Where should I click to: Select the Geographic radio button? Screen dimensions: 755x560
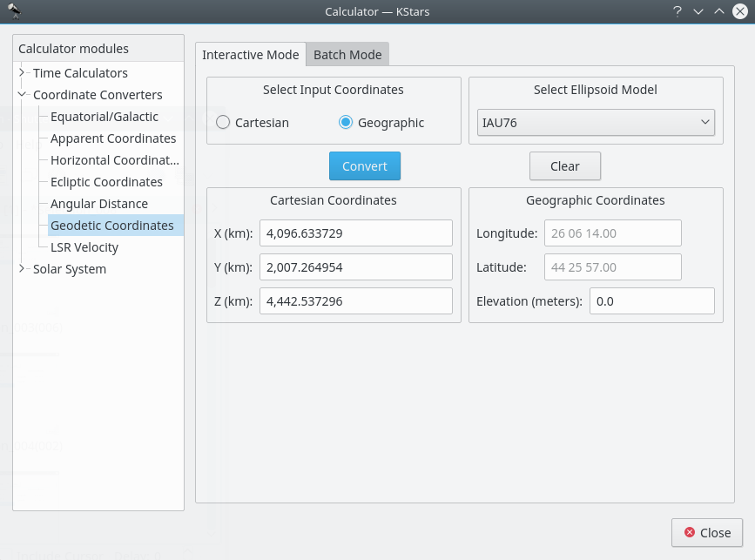(x=346, y=123)
